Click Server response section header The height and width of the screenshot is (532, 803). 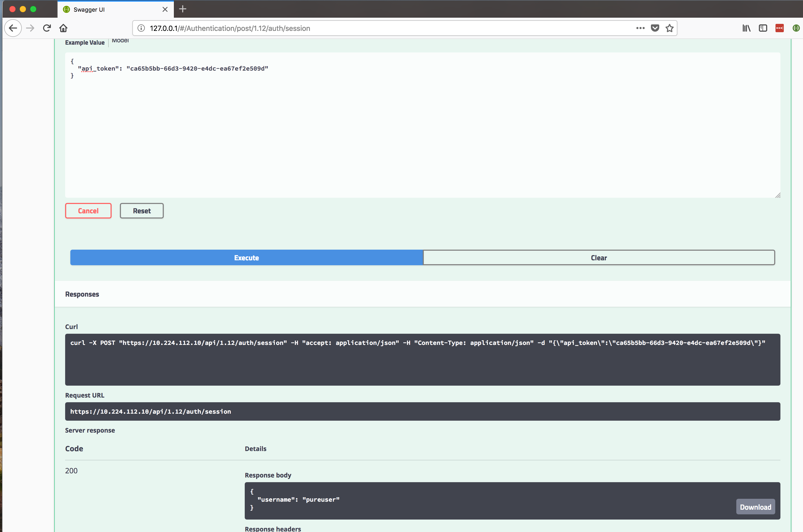(90, 429)
